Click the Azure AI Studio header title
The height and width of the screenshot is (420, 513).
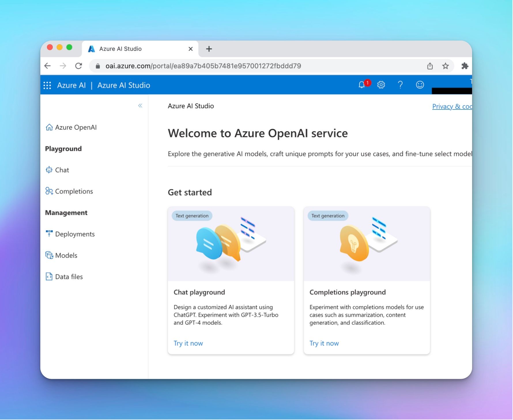click(124, 85)
